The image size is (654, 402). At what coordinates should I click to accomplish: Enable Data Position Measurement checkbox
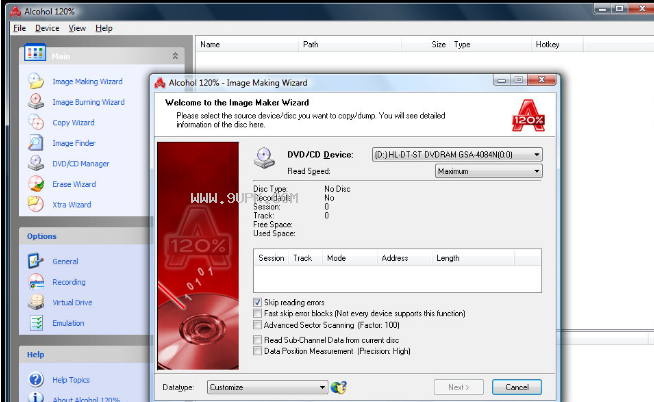tap(257, 351)
